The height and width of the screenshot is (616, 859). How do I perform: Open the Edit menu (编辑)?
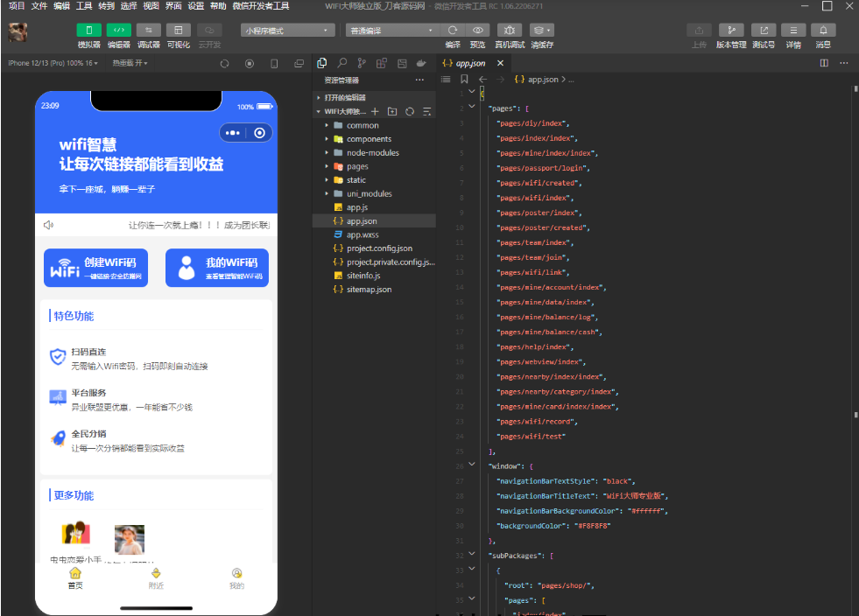pyautogui.click(x=61, y=6)
